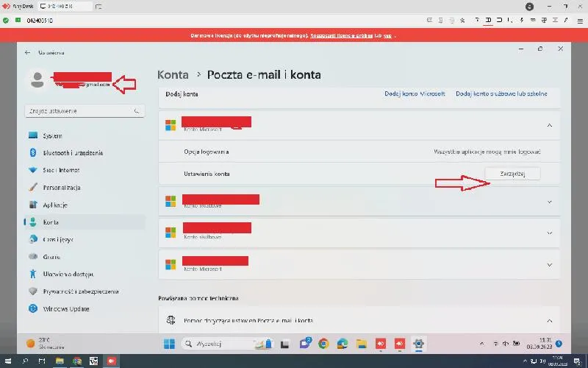Select the underlined monitor icon in AnyDesk toolbar
The width and height of the screenshot is (588, 368).
click(x=488, y=21)
